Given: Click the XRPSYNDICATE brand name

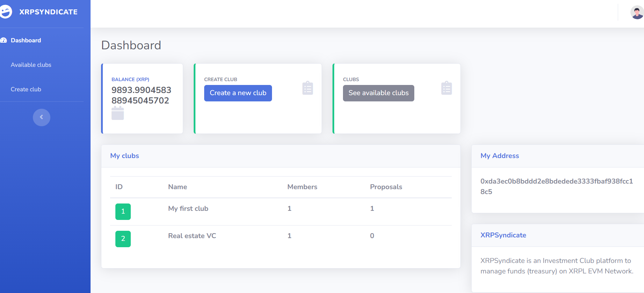Looking at the screenshot, I should tap(49, 12).
